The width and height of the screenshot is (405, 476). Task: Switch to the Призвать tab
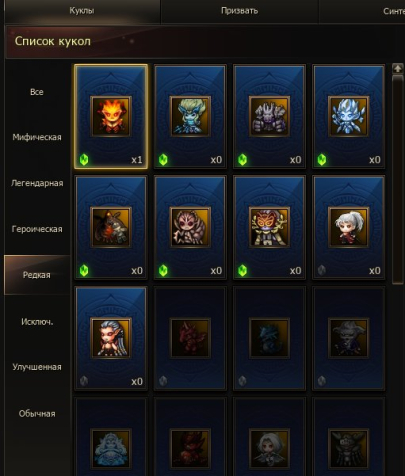click(x=239, y=11)
